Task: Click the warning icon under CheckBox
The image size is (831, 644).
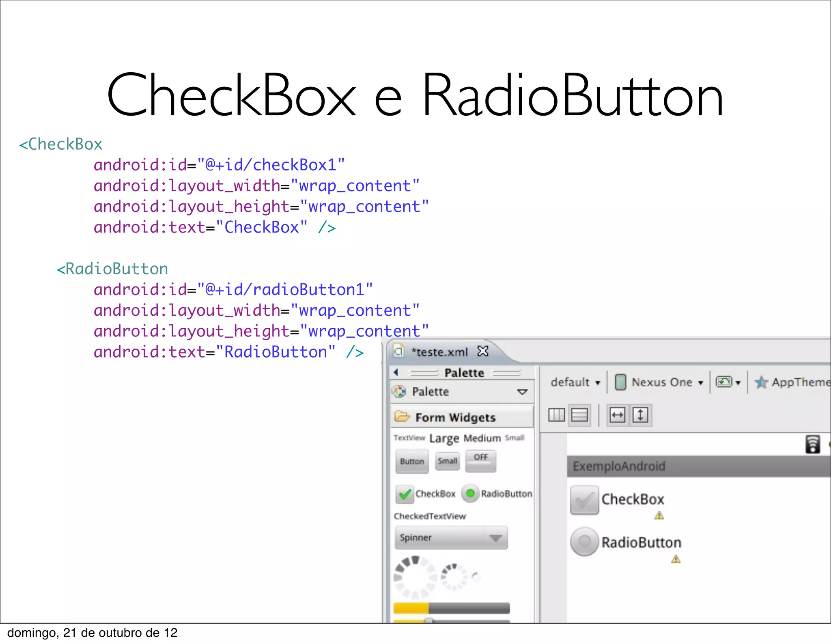Action: click(x=659, y=516)
